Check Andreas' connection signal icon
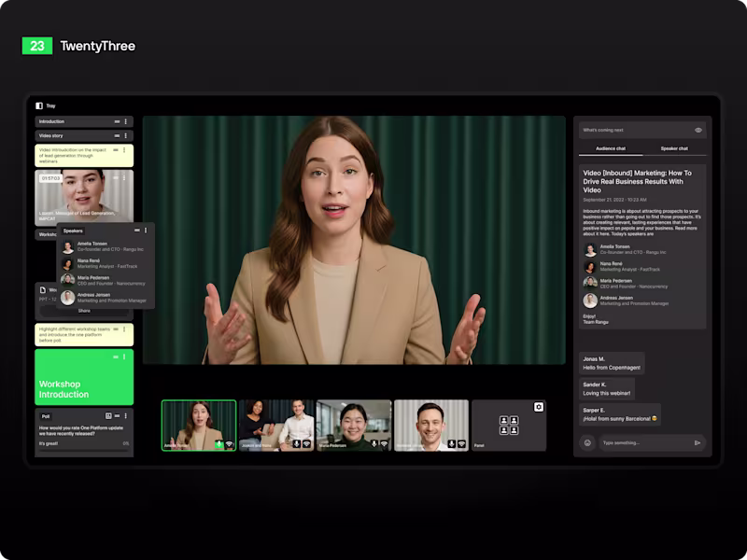The width and height of the screenshot is (747, 560). [x=461, y=444]
